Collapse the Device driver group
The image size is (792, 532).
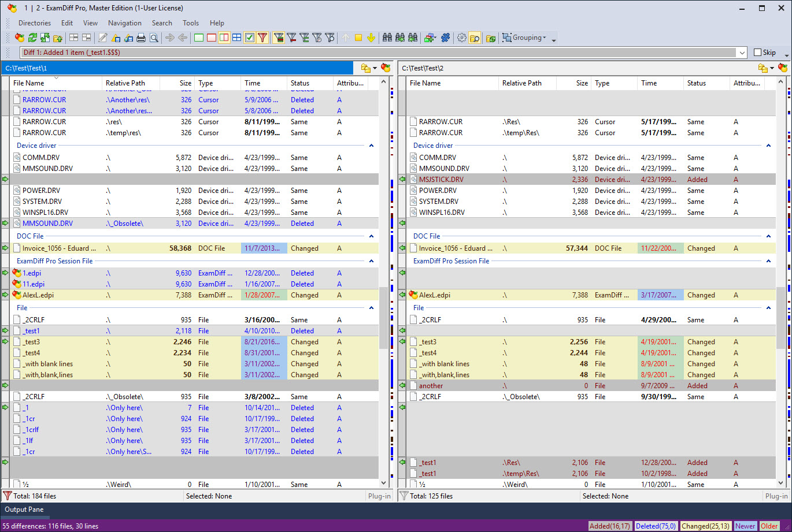click(372, 146)
